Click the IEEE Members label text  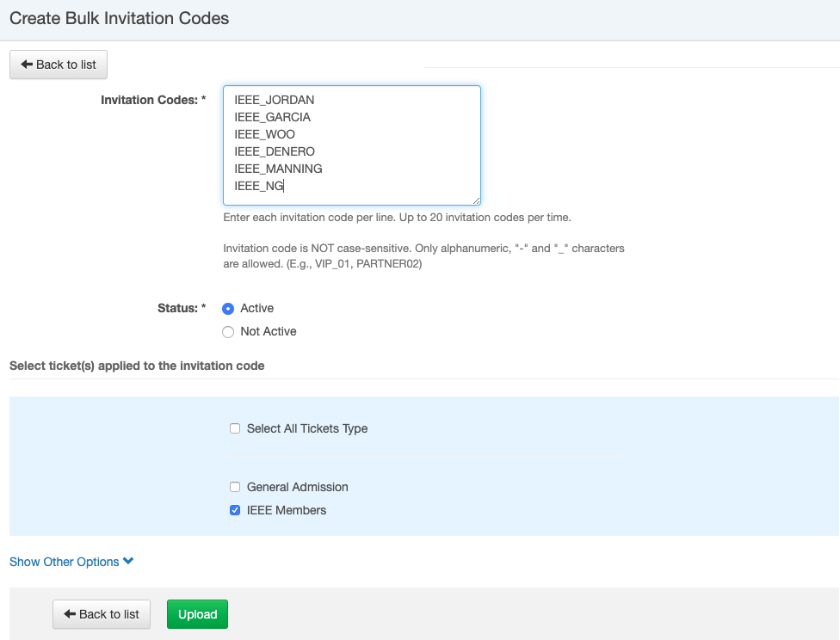click(287, 510)
